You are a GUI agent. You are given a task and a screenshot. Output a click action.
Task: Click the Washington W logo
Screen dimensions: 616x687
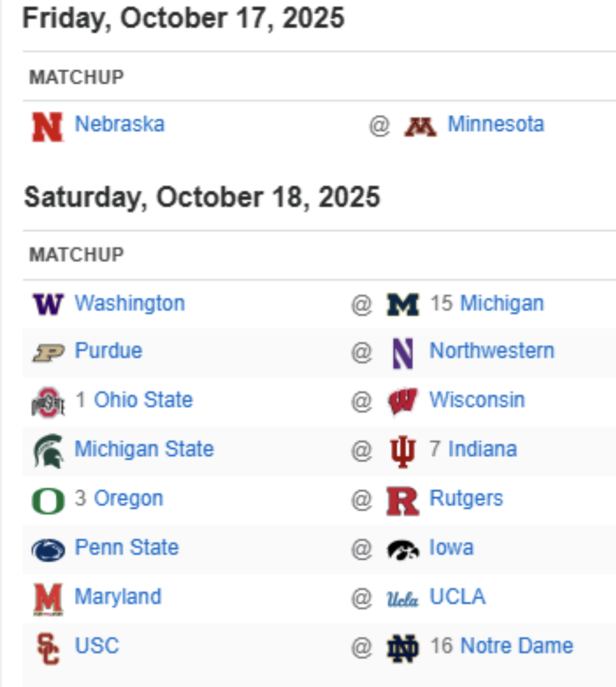(x=48, y=304)
